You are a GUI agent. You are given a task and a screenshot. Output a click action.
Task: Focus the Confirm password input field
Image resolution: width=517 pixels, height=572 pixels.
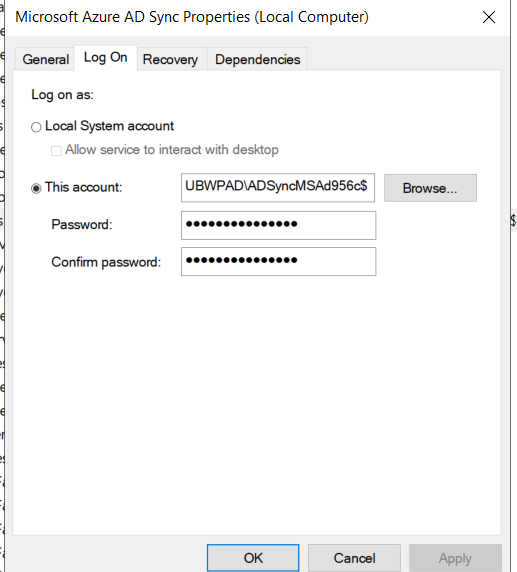(x=278, y=262)
